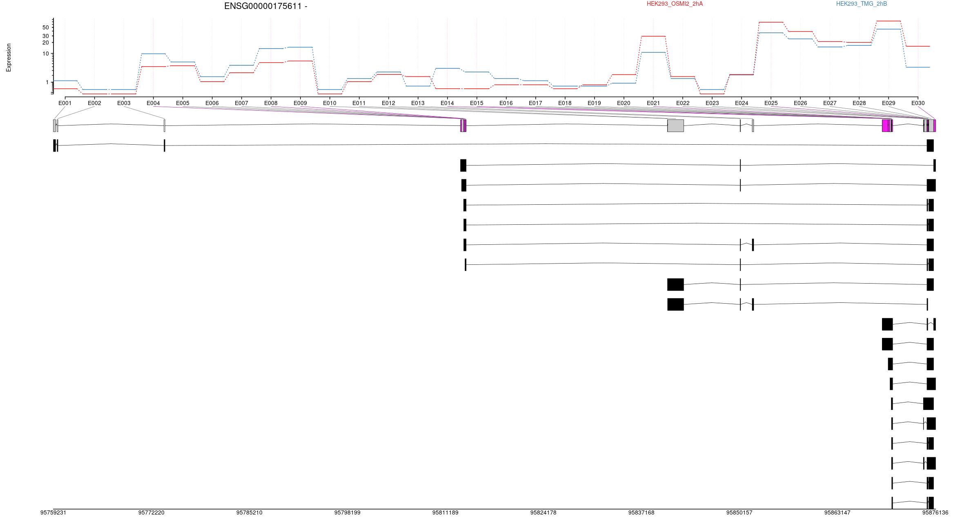Click y-axis tick value 50
980x519 pixels.
click(45, 27)
